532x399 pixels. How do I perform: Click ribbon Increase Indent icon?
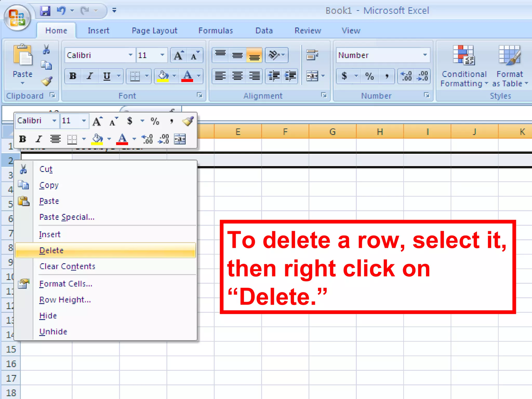290,76
